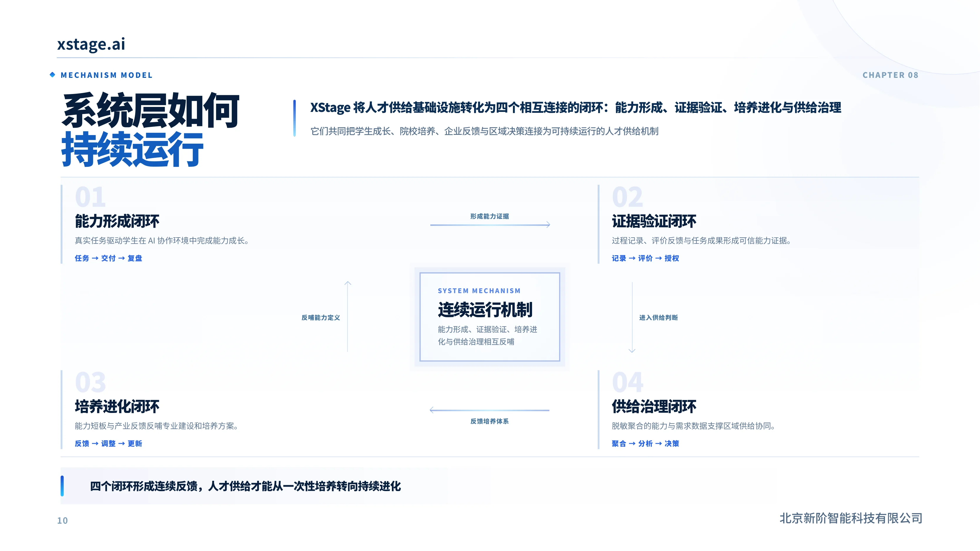Select the 连续运行机制 center title
980x551 pixels.
click(485, 310)
